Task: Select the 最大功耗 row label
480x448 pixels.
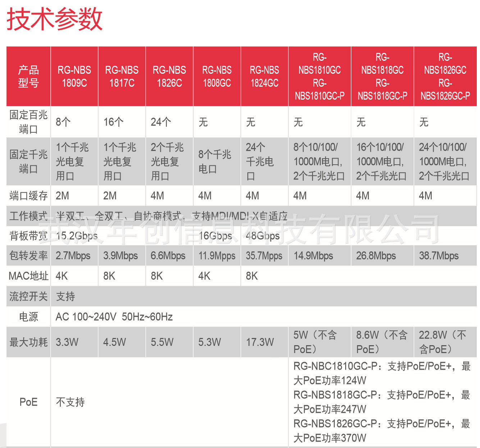Action: [28, 342]
